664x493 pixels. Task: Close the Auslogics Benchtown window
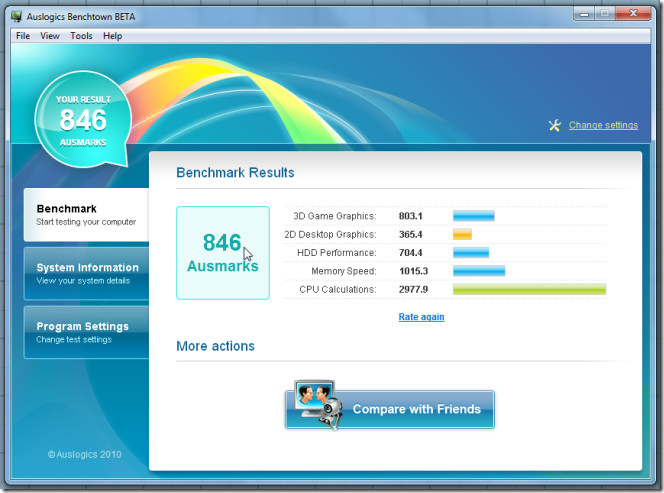(x=633, y=14)
